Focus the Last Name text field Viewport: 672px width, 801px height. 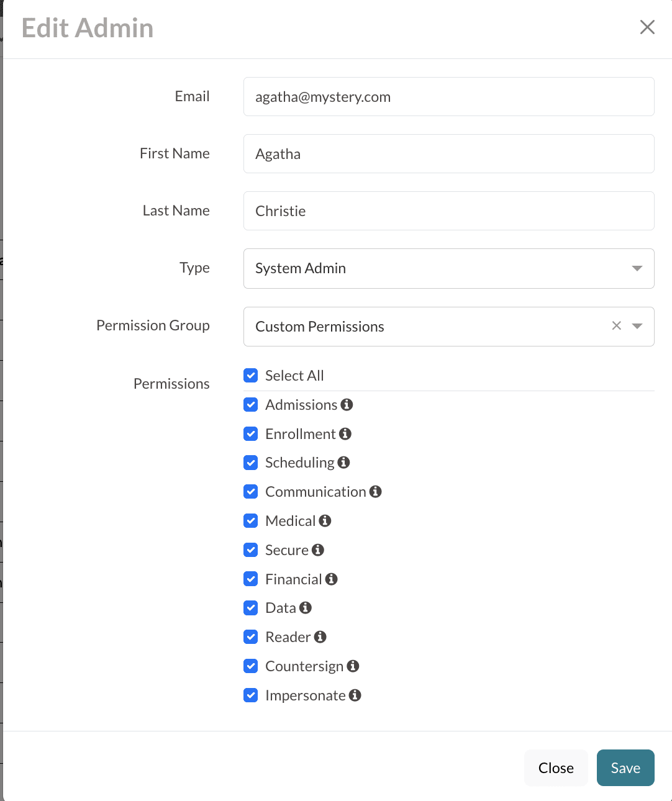click(x=448, y=211)
